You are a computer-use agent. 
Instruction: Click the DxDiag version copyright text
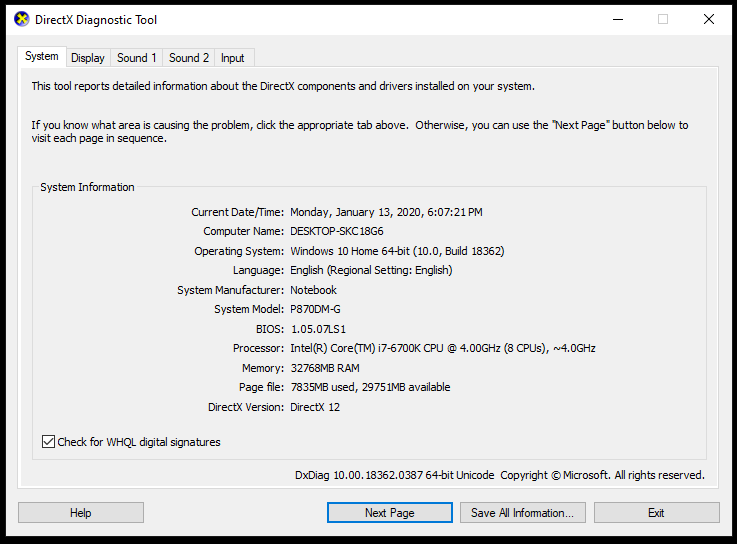(x=500, y=475)
